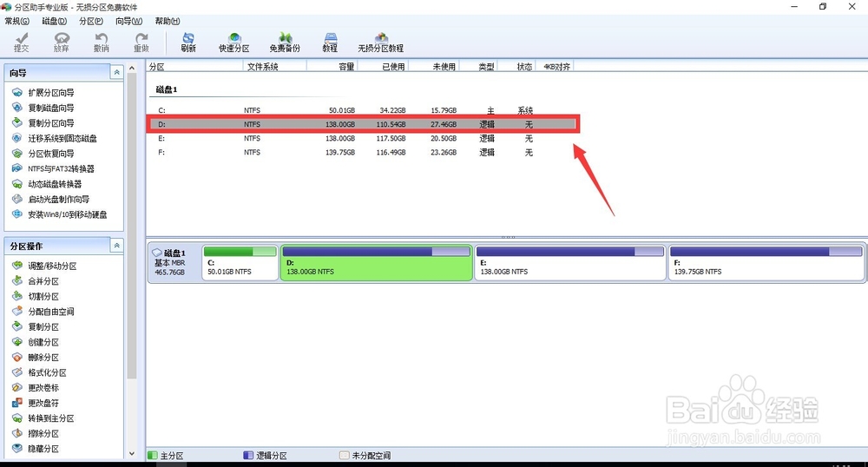This screenshot has width=868, height=467.
Task: Select the E: partition row
Action: (x=363, y=138)
